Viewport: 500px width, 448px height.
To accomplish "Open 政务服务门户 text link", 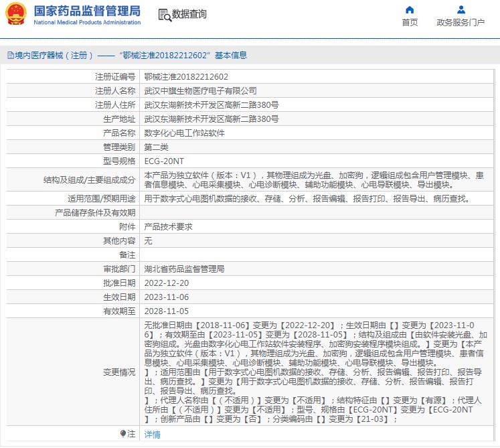I will tap(461, 22).
